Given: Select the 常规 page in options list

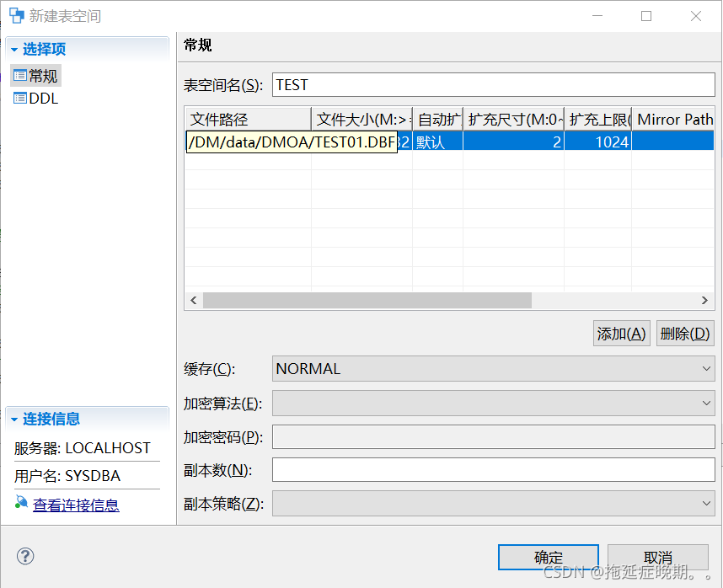Looking at the screenshot, I should pyautogui.click(x=36, y=76).
